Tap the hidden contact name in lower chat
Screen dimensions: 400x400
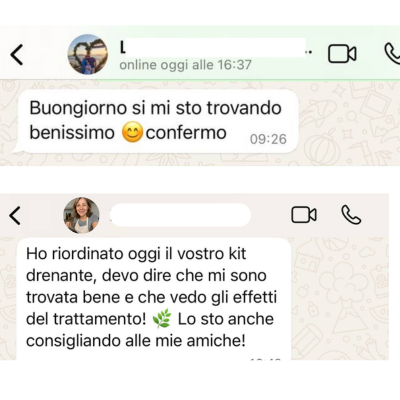coord(180,215)
